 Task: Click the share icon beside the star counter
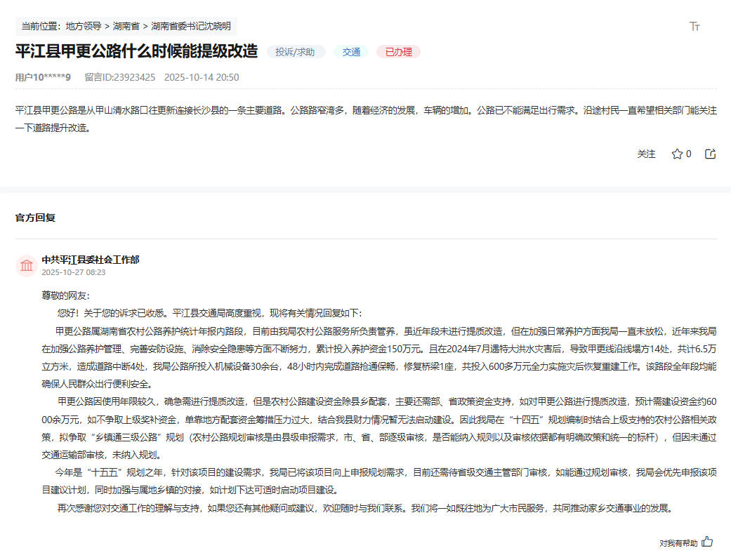pyautogui.click(x=709, y=154)
